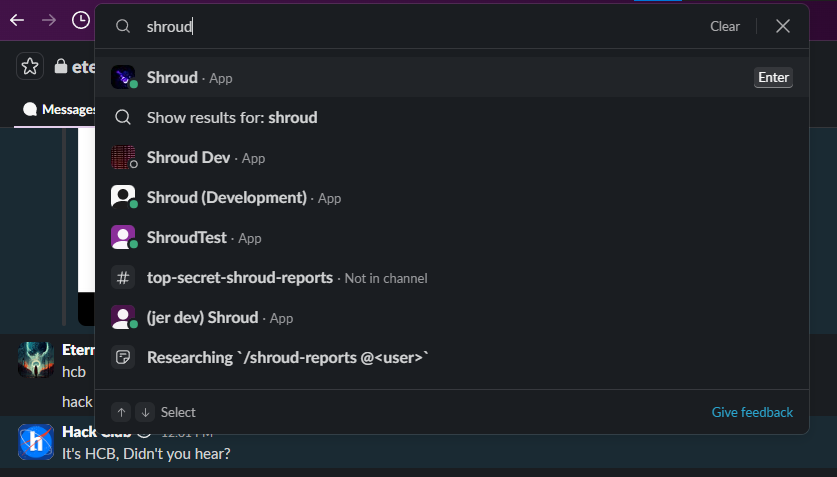Screen dimensions: 837x477
Task: Click the Shroud Dev app icon
Action: [123, 158]
